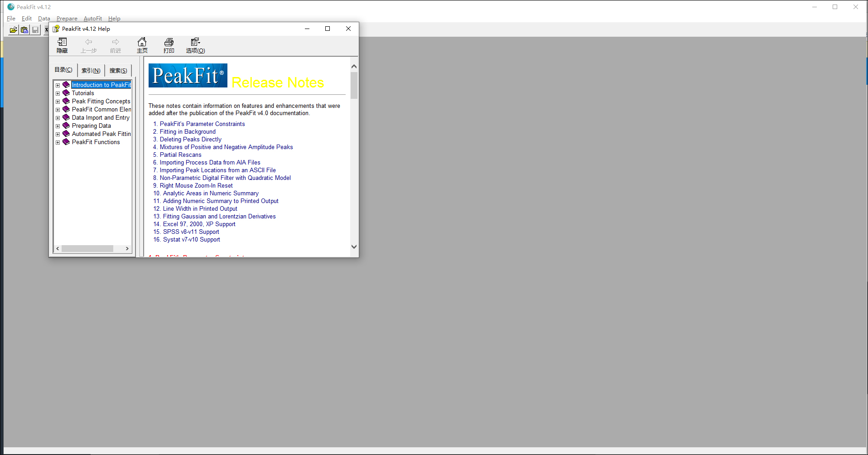Click the clipboard paste icon in PeakFit toolbar
Screen dimensions: 868x455
coord(24,30)
